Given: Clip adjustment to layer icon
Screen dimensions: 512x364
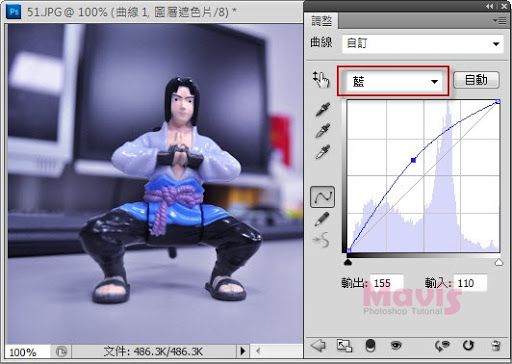Looking at the screenshot, I should tap(370, 346).
